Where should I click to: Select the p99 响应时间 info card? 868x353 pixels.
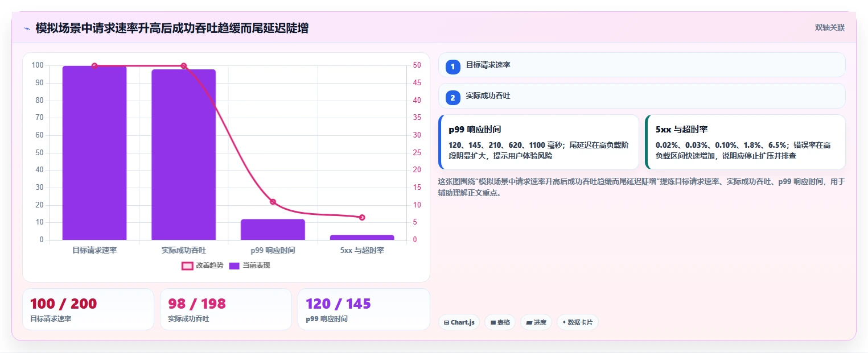pos(538,142)
